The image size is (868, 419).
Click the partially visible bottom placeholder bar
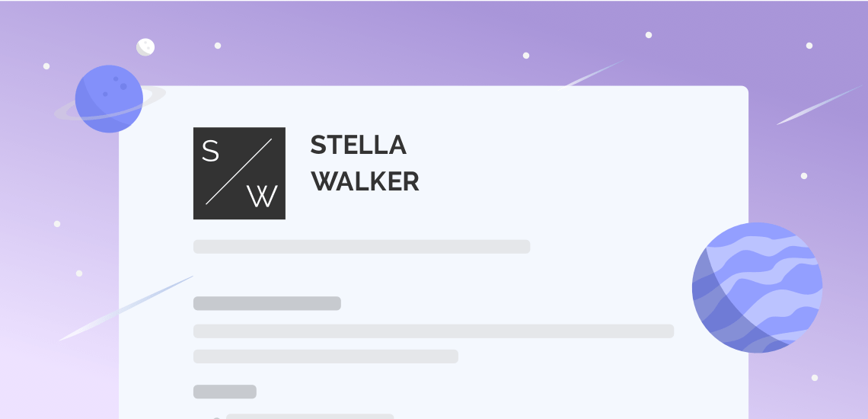310,416
